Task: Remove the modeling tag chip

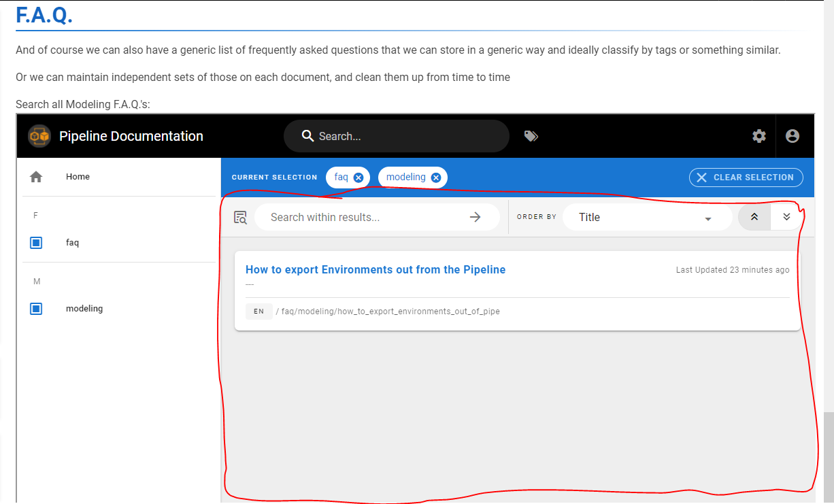Action: 436,178
